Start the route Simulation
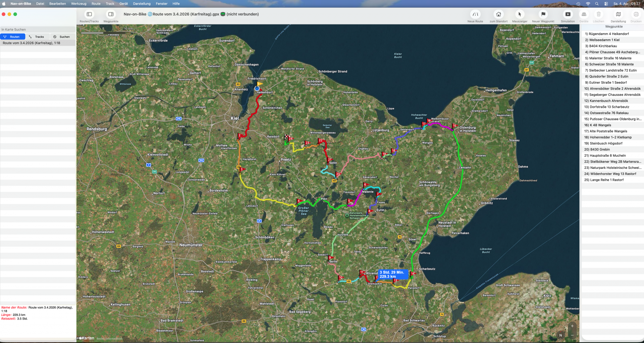The height and width of the screenshot is (343, 644). point(568,14)
